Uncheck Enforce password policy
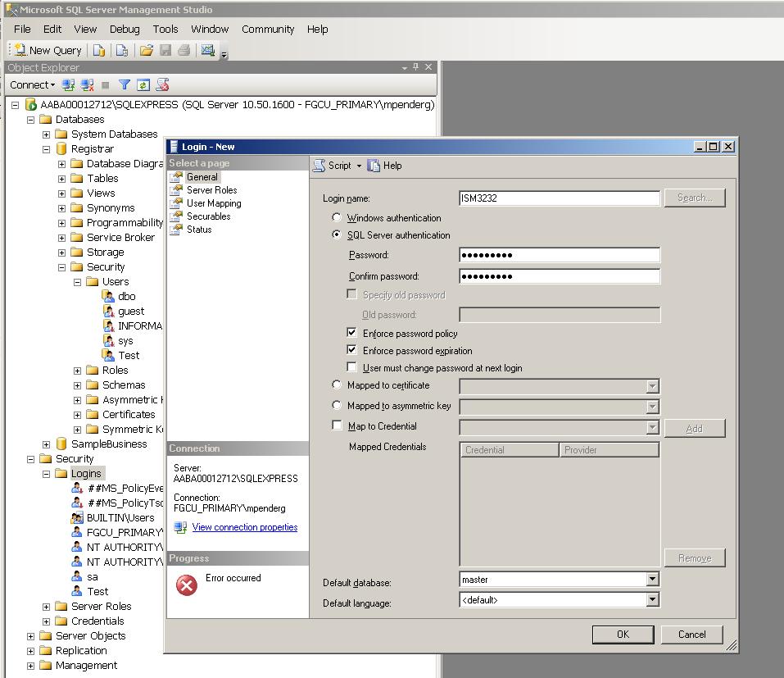The width and height of the screenshot is (784, 678). point(352,332)
